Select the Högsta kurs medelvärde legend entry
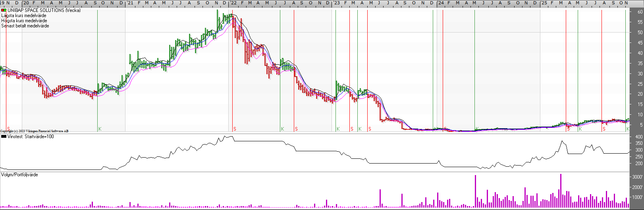This screenshot has height=210, width=644. [x=24, y=21]
